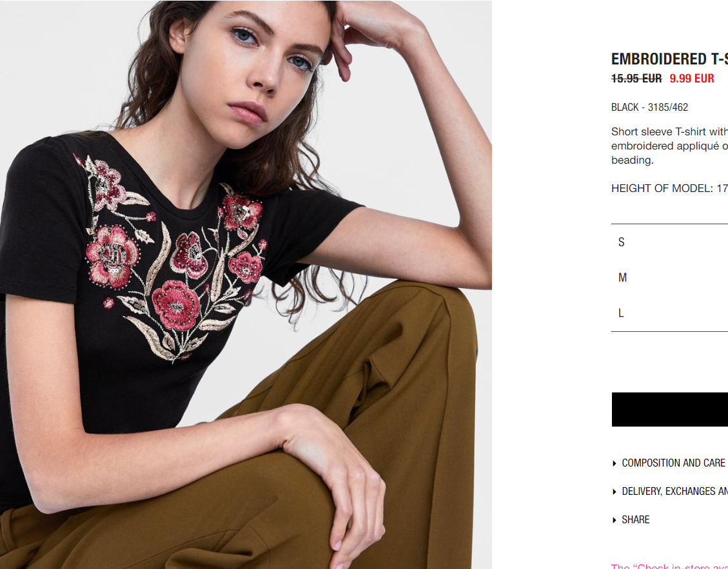The width and height of the screenshot is (728, 569).
Task: Click the triangle arrow beside Composition and Care
Action: (615, 463)
